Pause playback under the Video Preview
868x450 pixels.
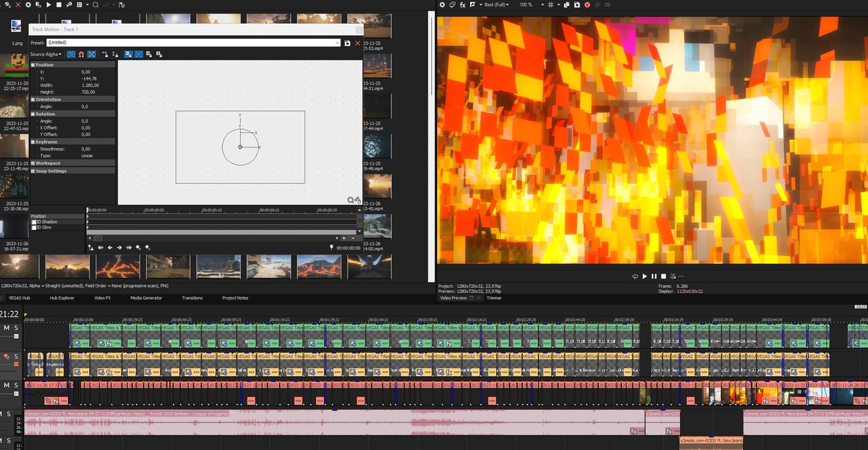tap(654, 276)
